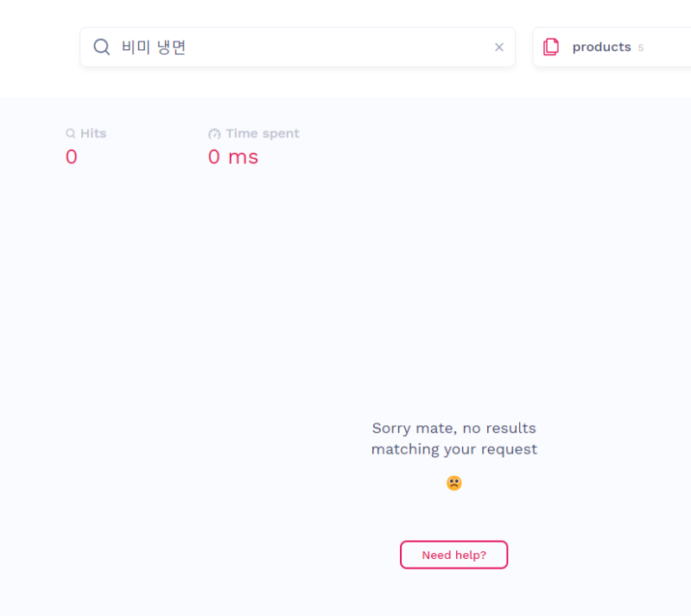Click the empty space right of the search text
Screen dimensions: 691x616
tap(345, 48)
